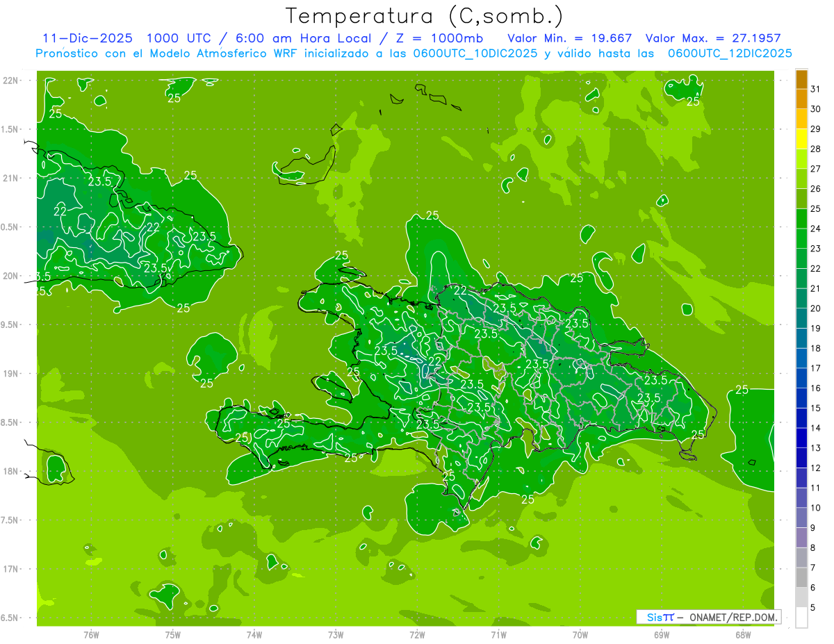Click the 'Valor Min. = 19.667' text
Screen dimensions: 834x644
[x=570, y=38]
